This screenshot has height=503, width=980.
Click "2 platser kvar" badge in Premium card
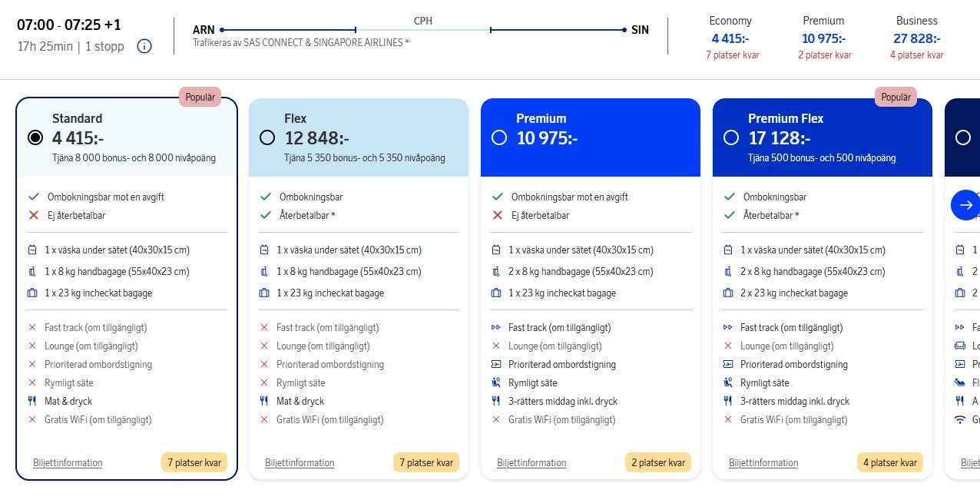658,462
